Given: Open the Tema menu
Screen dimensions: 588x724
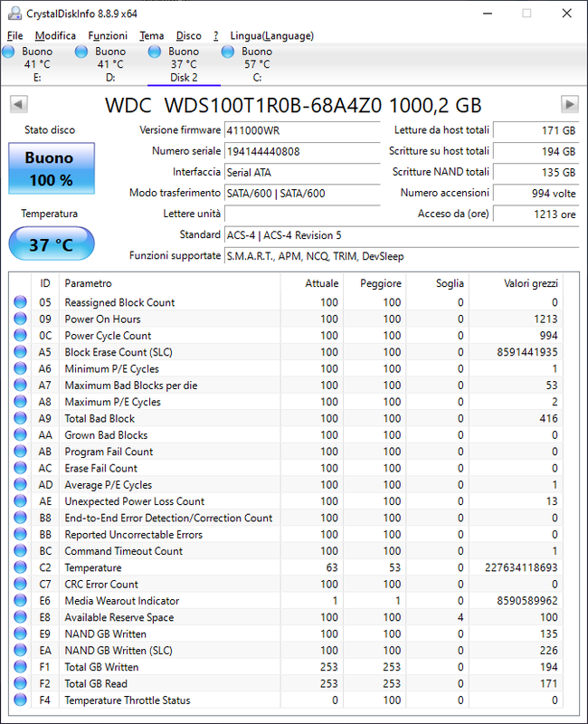Looking at the screenshot, I should tap(151, 35).
